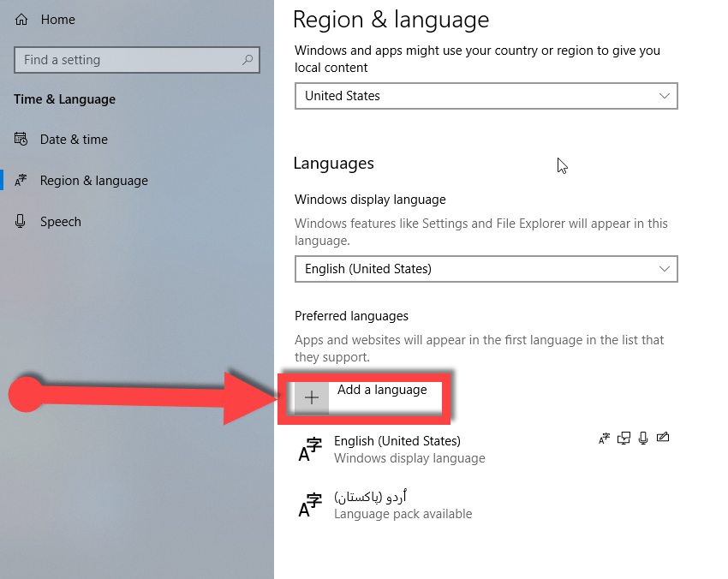Click the language glyph icon next to Urdu
The width and height of the screenshot is (728, 579).
310,504
